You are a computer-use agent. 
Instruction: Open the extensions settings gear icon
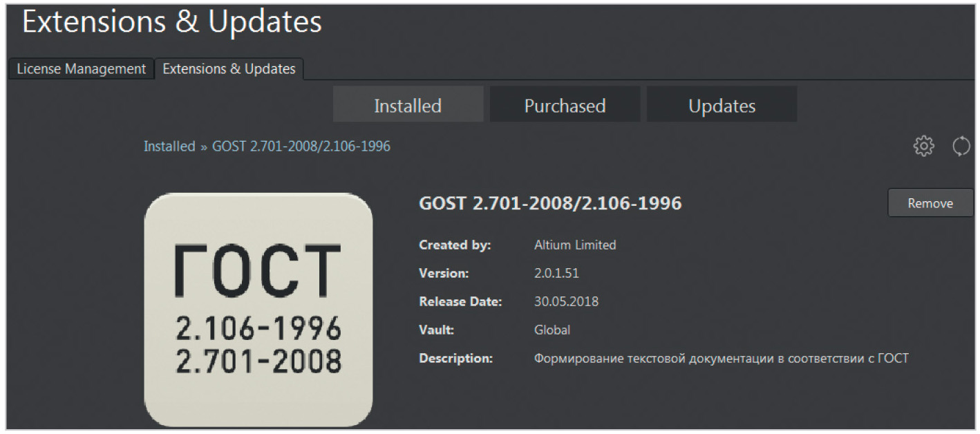[924, 146]
